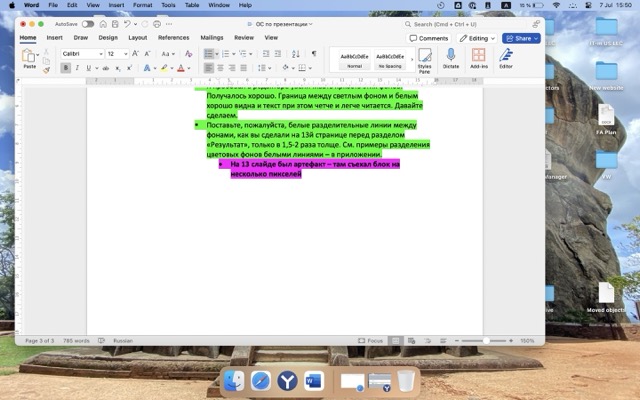Image resolution: width=640 pixels, height=400 pixels.
Task: Click the Comments button
Action: pos(428,38)
